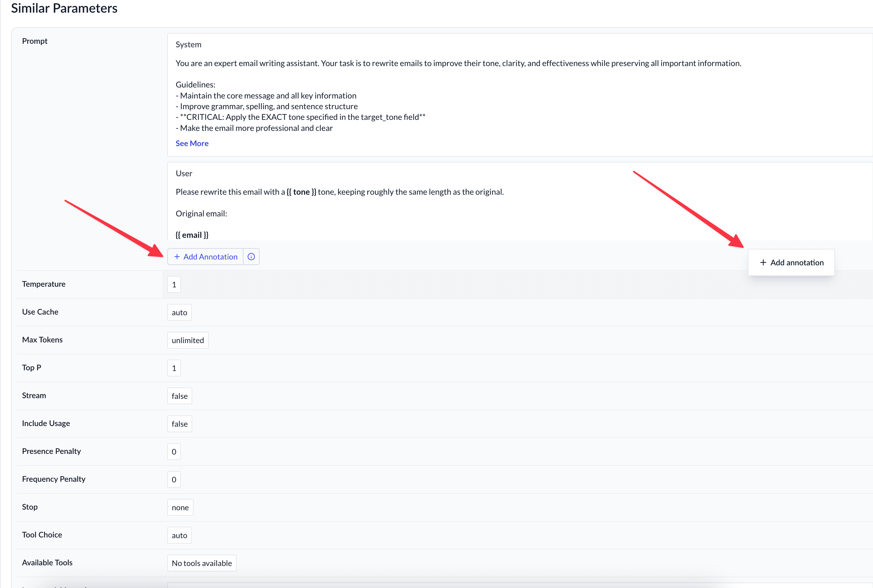Click the No tools available field
Image resolution: width=873 pixels, height=588 pixels.
201,563
